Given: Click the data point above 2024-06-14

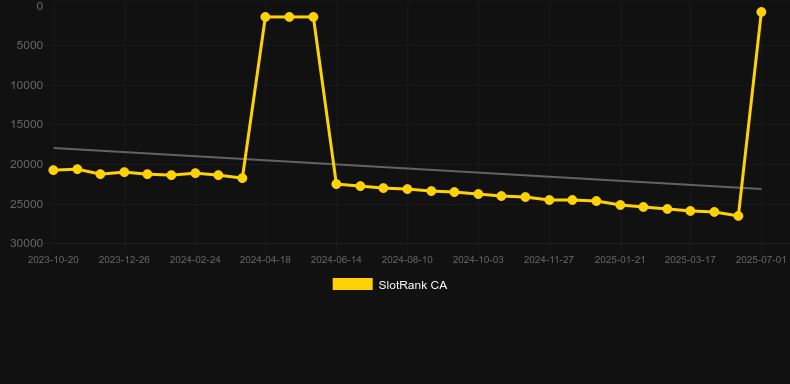Looking at the screenshot, I should [337, 184].
